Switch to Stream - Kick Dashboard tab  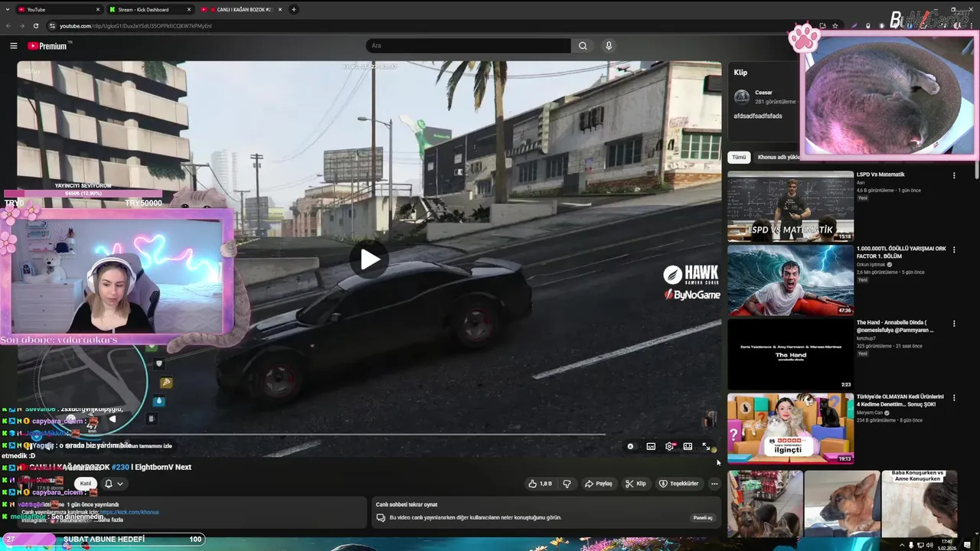coord(150,9)
